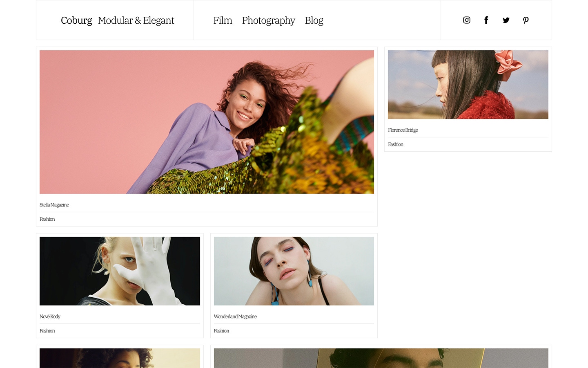Open the Stella Magazine project link
The image size is (588, 368).
tap(54, 205)
